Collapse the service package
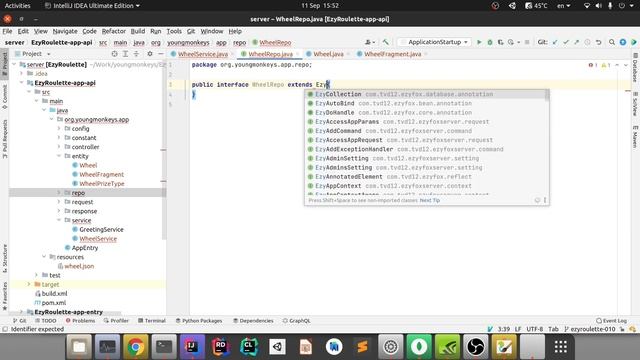This screenshot has width=640, height=360. click(59, 220)
